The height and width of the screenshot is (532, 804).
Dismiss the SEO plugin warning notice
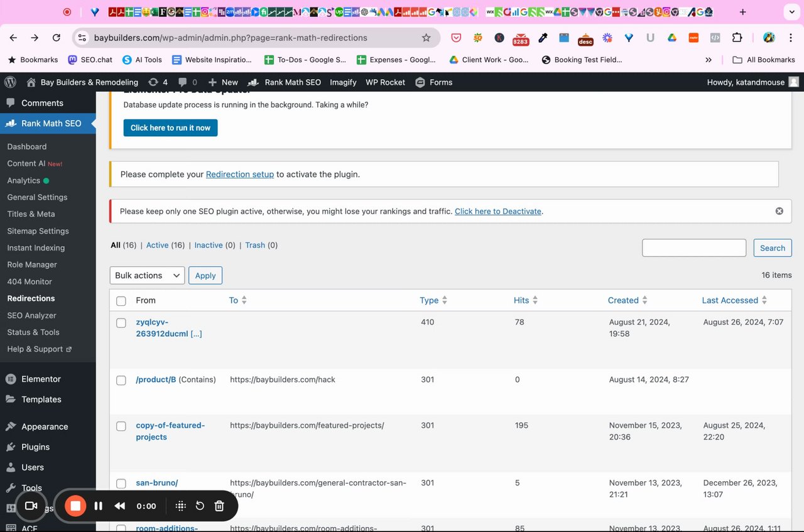(780, 211)
